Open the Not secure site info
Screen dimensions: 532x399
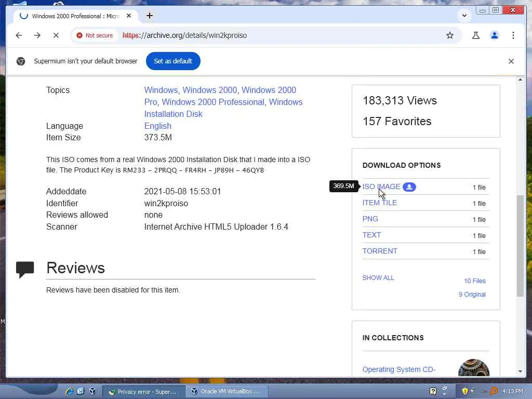(95, 35)
